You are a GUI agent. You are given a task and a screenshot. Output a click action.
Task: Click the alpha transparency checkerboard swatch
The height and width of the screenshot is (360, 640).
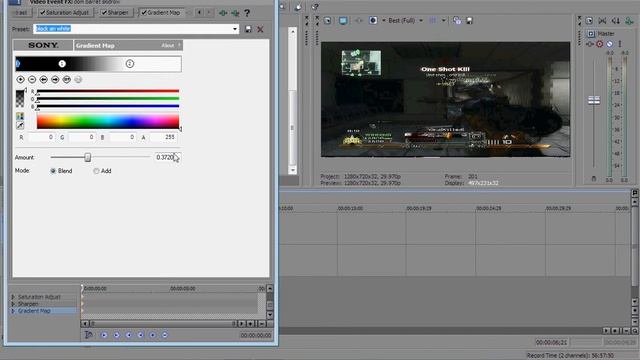click(x=20, y=99)
